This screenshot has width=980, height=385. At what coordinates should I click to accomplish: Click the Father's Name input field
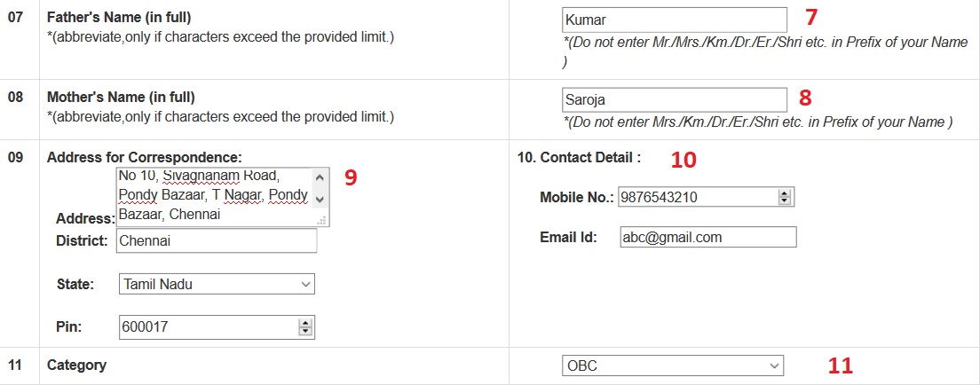click(674, 20)
